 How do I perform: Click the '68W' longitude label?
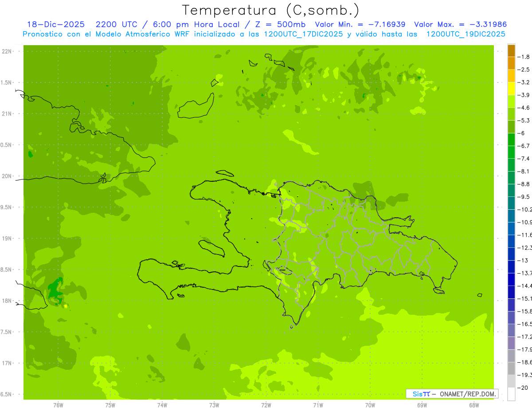click(x=474, y=405)
